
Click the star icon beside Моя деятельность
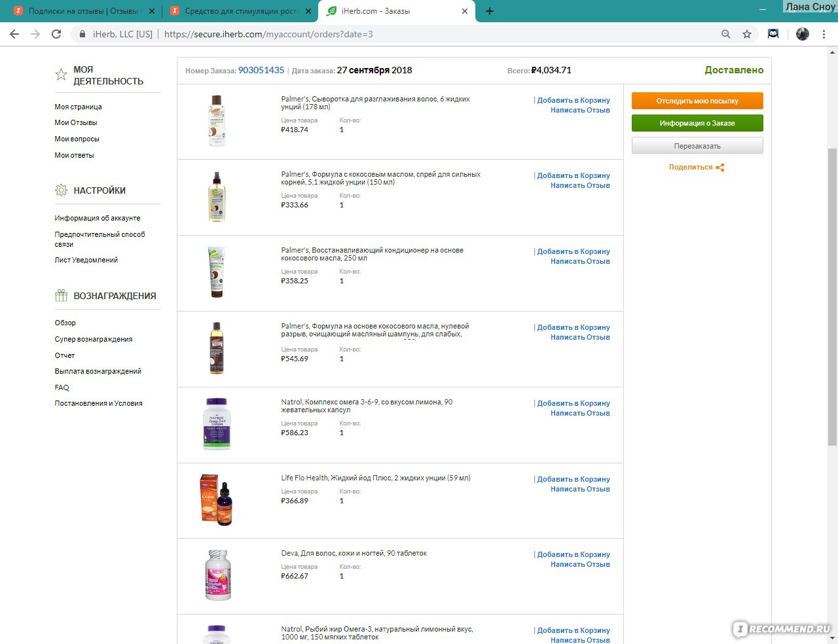tap(61, 75)
